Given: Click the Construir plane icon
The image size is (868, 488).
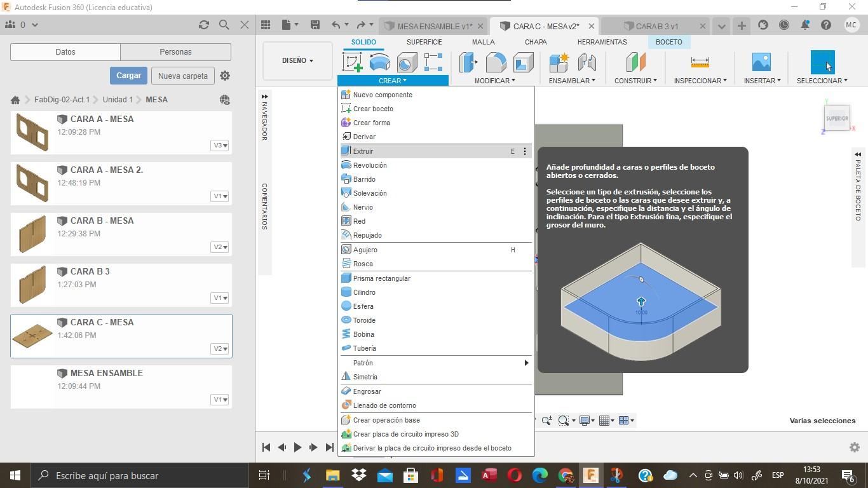Looking at the screenshot, I should pos(635,62).
